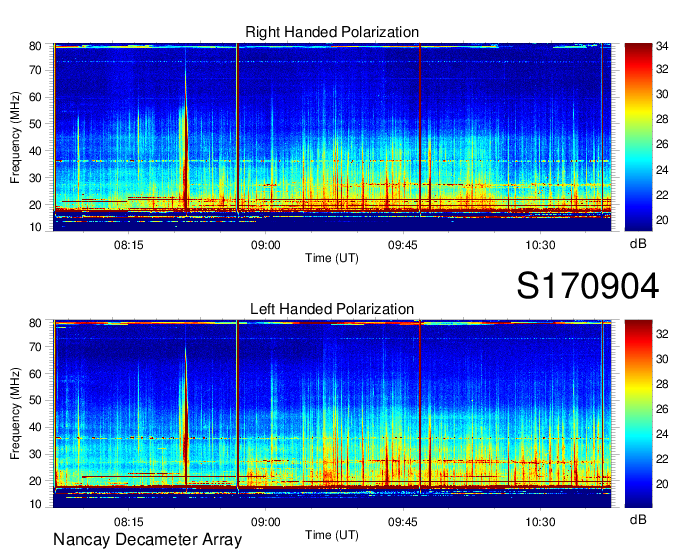Click the 09:00 time tick under the Right Handed plot
The width and height of the screenshot is (680, 552).
click(265, 245)
